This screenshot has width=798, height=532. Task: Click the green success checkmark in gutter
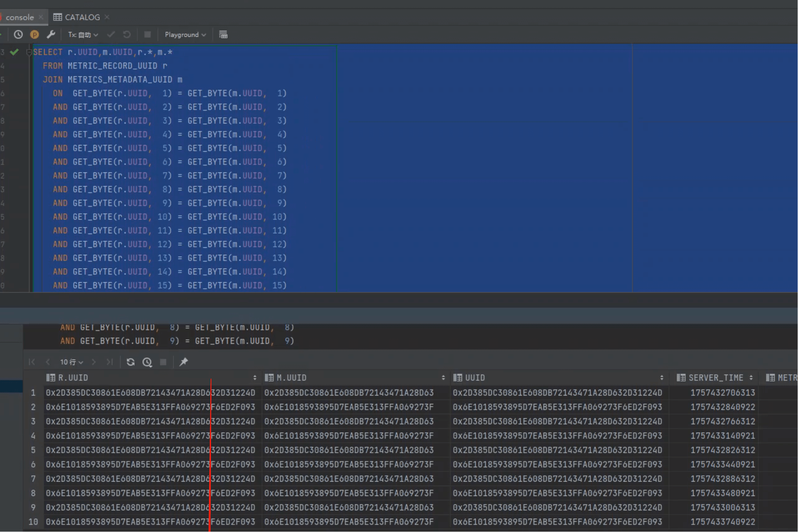pos(14,52)
